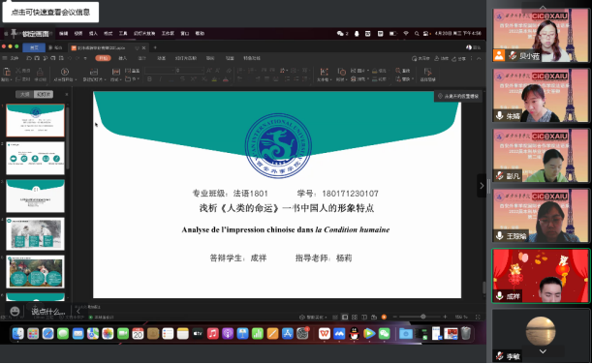Click the emoji reaction smiley icon

15,311
